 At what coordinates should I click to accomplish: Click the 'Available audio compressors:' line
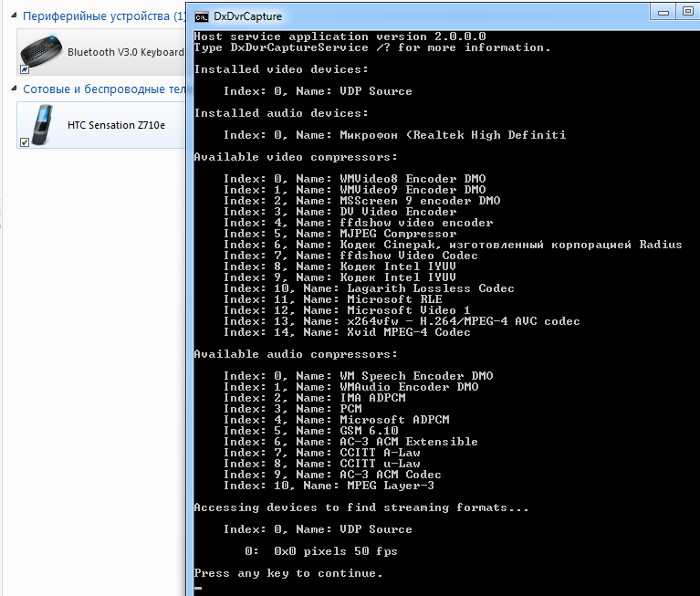click(x=296, y=354)
